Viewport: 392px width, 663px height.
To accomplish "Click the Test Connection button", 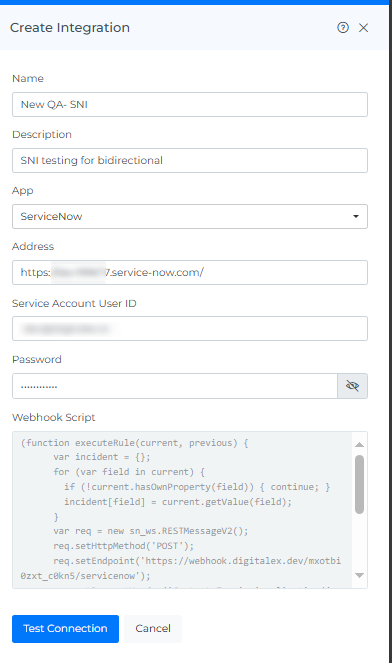I will point(65,629).
